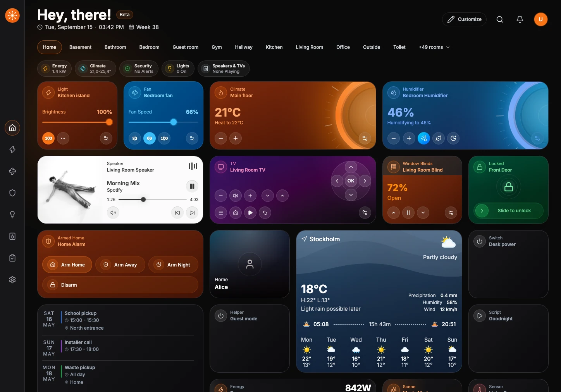Select the Outside room tab
Screen dimensions: 561x392
pyautogui.click(x=372, y=47)
